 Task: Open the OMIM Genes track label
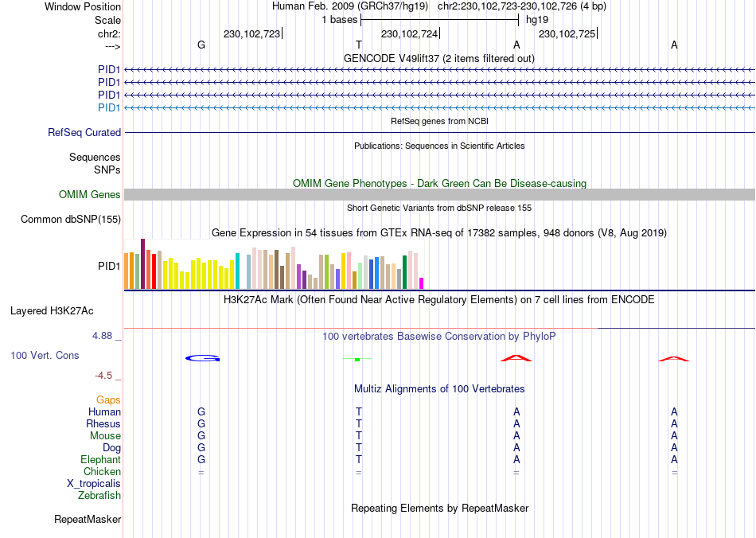click(x=90, y=194)
